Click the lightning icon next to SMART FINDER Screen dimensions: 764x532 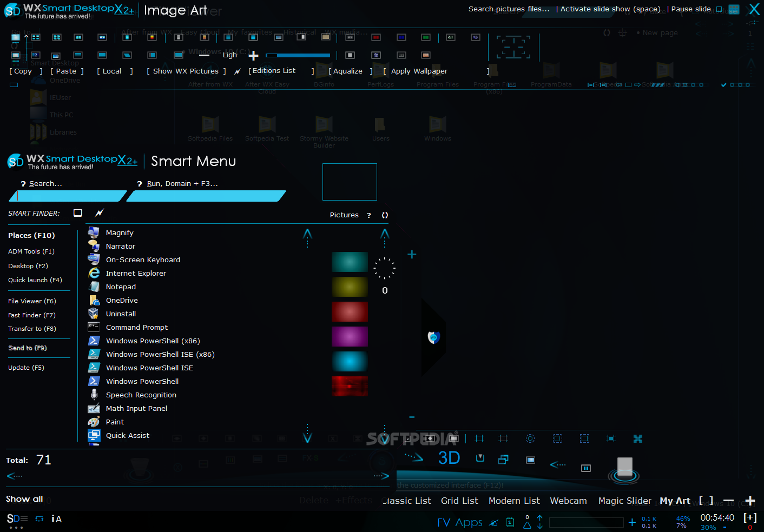click(x=100, y=213)
